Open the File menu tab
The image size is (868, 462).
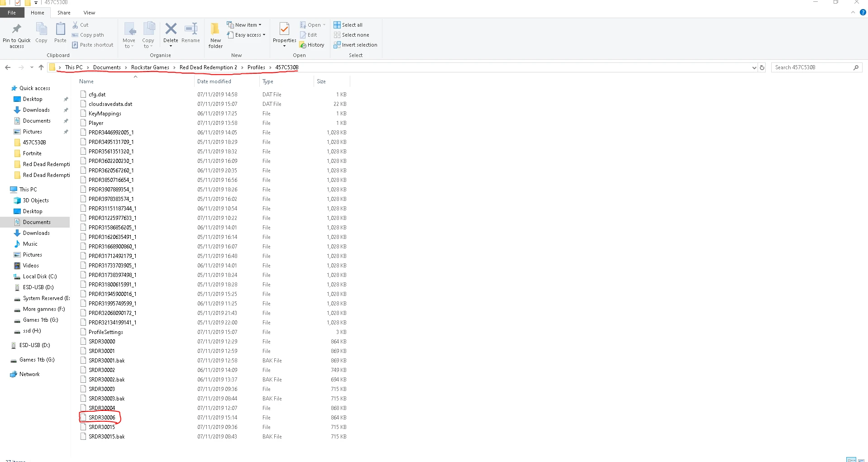[12, 13]
